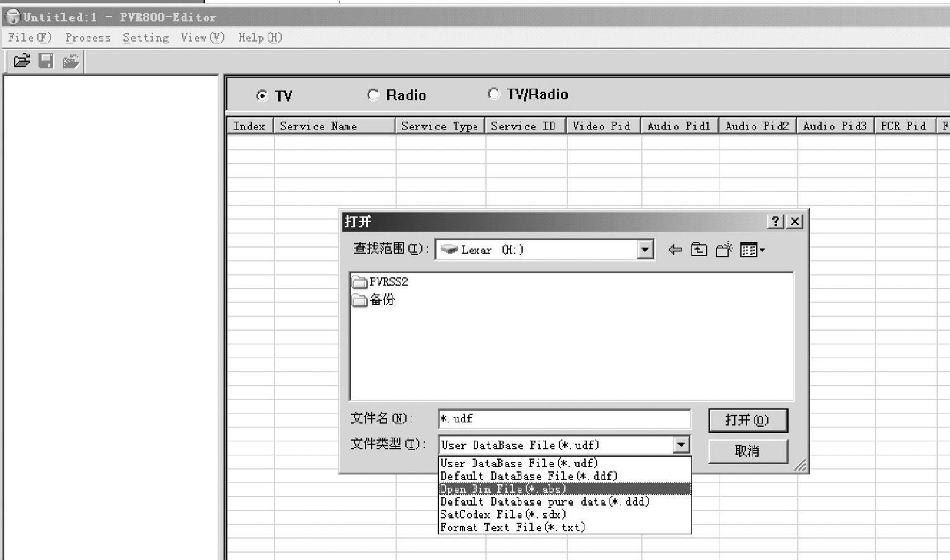The image size is (950, 560).
Task: Open the PVRSS2 folder
Action: pos(380,282)
